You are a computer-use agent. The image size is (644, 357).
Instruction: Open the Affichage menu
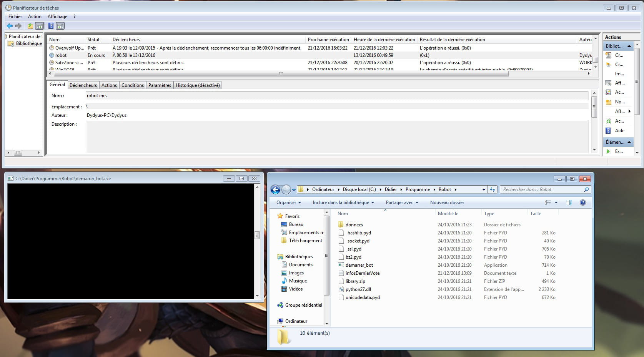click(57, 17)
